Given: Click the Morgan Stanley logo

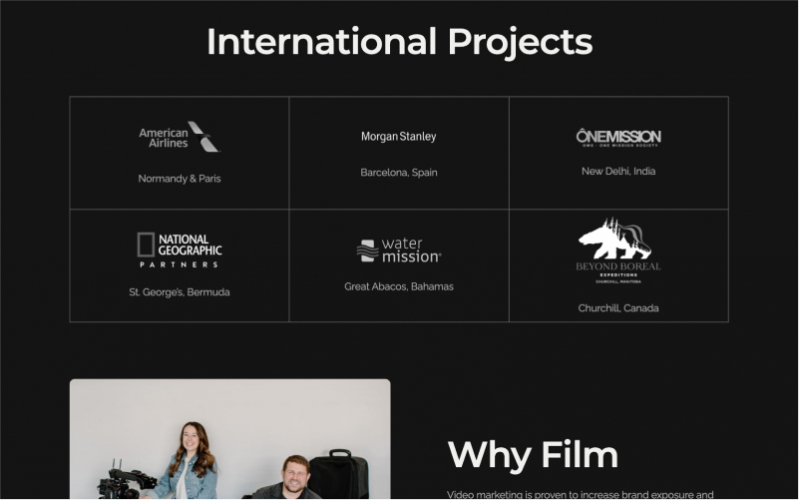Looking at the screenshot, I should [x=398, y=137].
